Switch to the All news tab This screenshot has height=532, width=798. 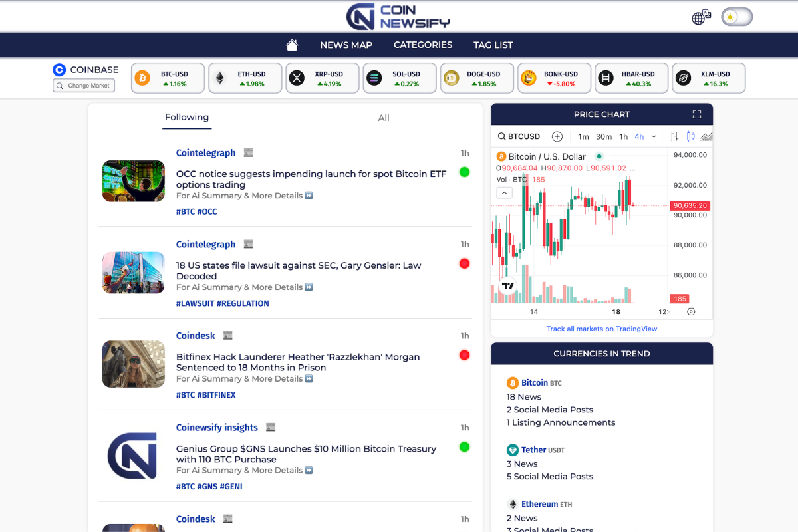pyautogui.click(x=383, y=118)
